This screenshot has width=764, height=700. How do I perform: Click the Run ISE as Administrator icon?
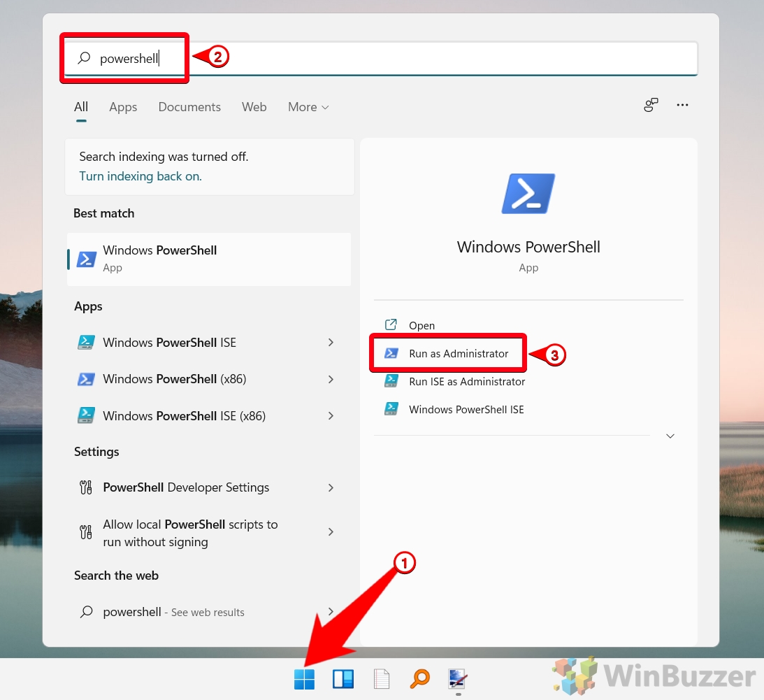pos(391,380)
